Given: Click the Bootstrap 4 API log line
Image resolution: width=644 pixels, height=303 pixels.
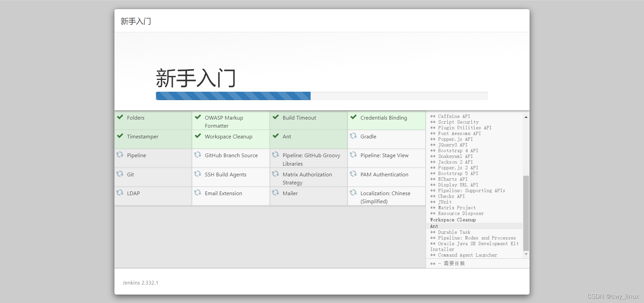Looking at the screenshot, I should (454, 150).
